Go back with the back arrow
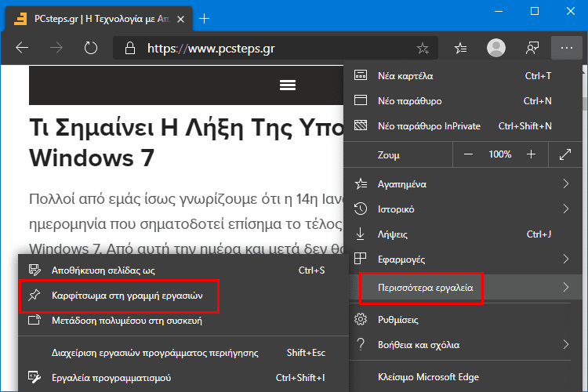The image size is (588, 392). (x=22, y=48)
